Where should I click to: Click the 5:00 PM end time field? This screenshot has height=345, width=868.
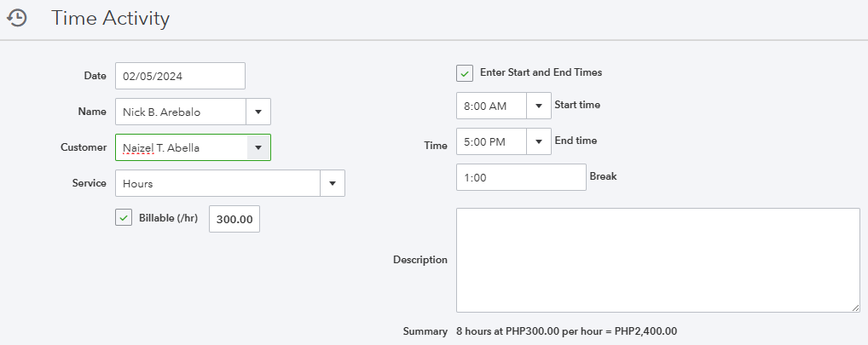pos(491,142)
